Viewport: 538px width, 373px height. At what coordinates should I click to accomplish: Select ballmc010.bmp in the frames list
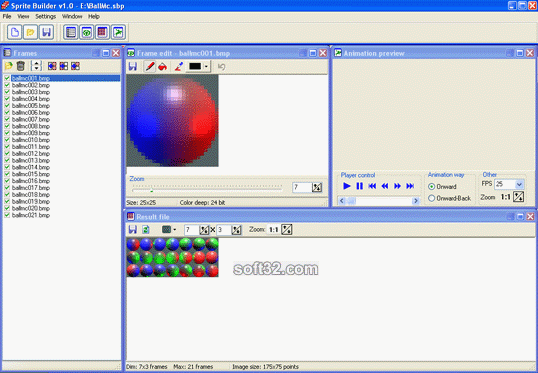click(x=31, y=140)
